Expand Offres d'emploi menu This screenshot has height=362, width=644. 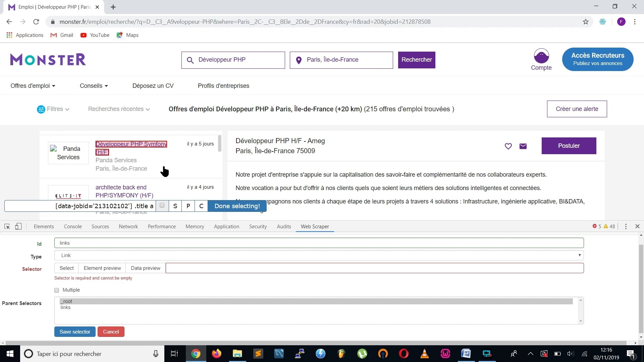pos(33,86)
